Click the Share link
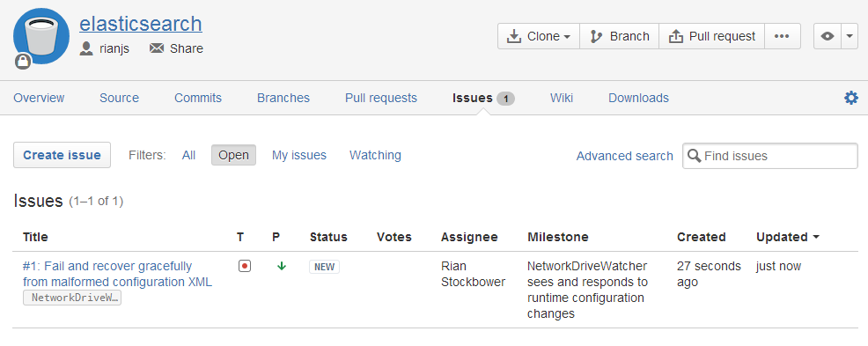Viewport: 868px width, 346px height. (187, 48)
